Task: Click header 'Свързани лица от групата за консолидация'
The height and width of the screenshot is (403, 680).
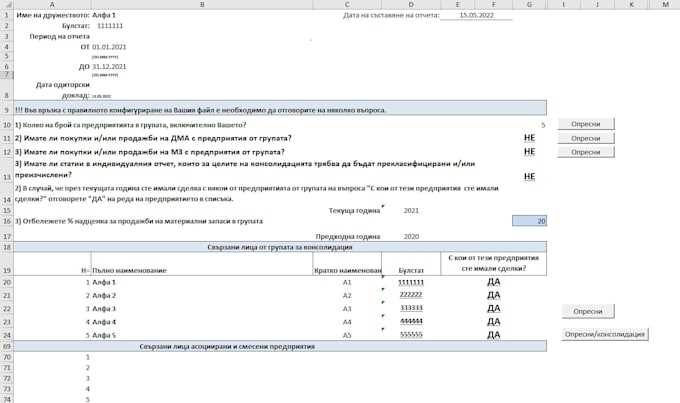Action: tap(280, 247)
